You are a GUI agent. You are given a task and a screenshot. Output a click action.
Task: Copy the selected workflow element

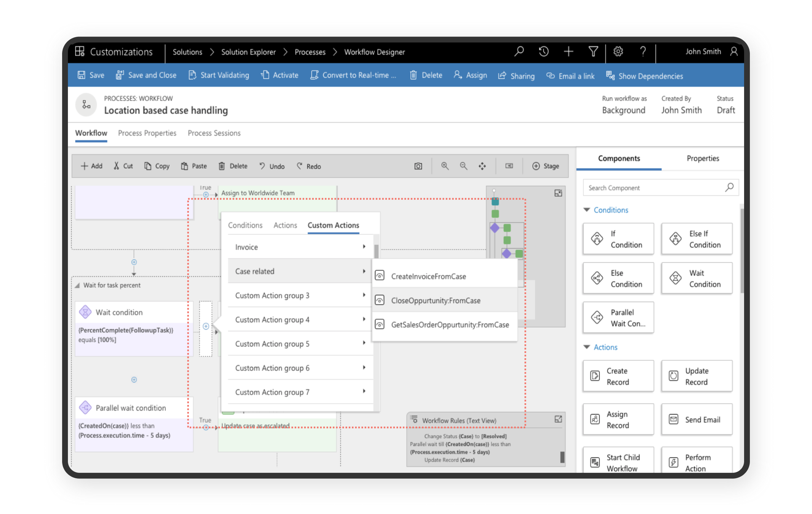click(x=157, y=166)
